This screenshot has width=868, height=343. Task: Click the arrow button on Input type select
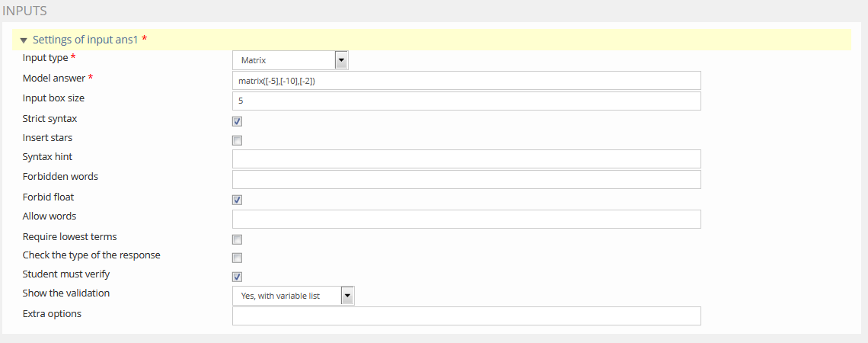click(x=341, y=60)
